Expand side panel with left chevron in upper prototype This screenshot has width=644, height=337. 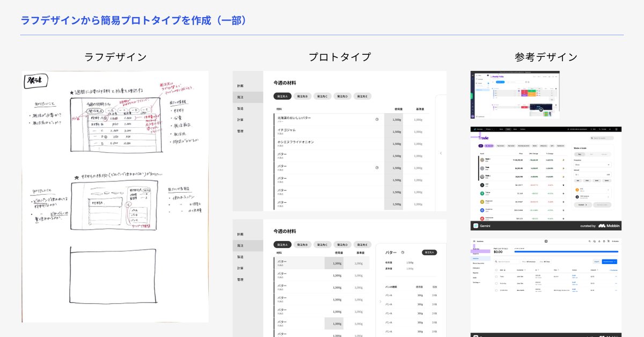coord(441,153)
